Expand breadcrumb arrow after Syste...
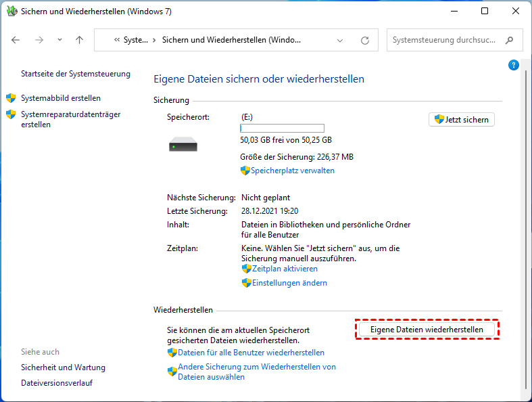The image size is (532, 402). tap(154, 41)
